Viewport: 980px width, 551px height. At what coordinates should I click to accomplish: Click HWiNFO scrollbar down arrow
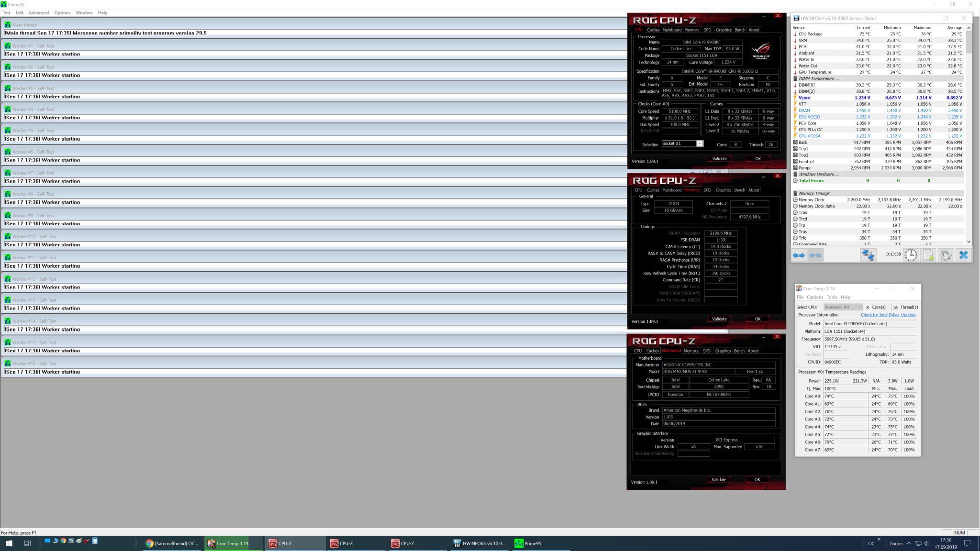click(969, 242)
